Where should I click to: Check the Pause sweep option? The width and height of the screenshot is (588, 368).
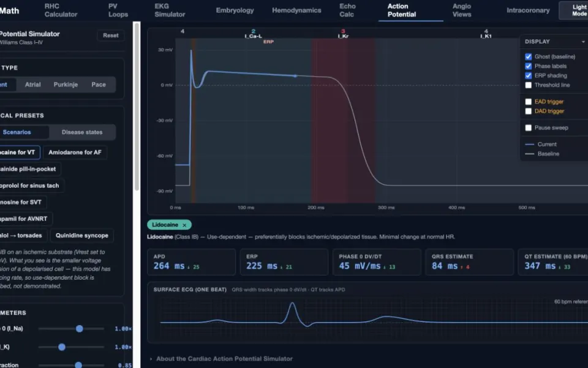pos(529,128)
